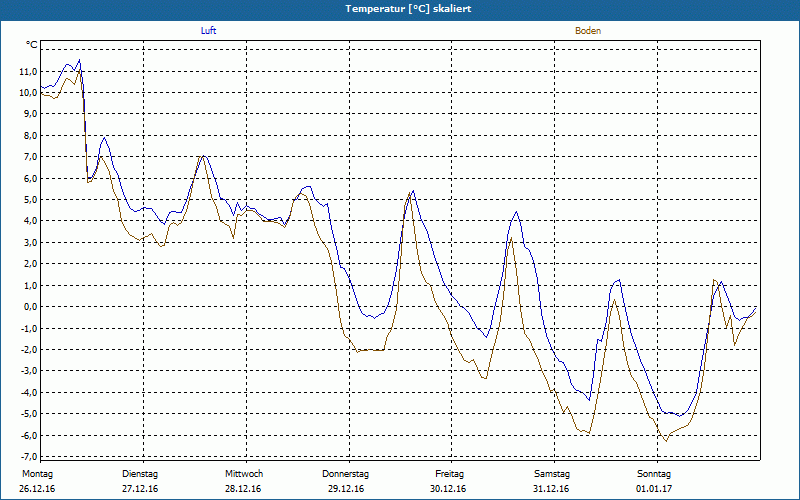Click the 5,0 y-axis value
Screen dimensions: 800x500
click(x=30, y=200)
